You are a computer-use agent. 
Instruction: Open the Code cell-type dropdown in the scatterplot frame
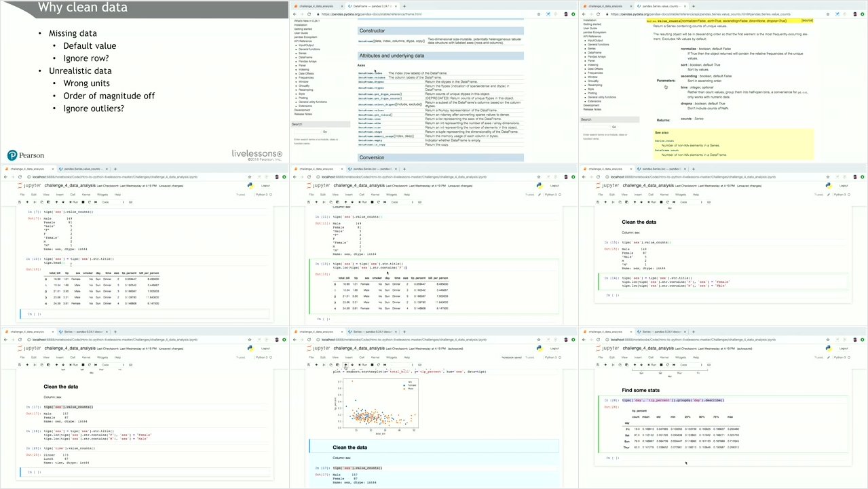pos(402,365)
